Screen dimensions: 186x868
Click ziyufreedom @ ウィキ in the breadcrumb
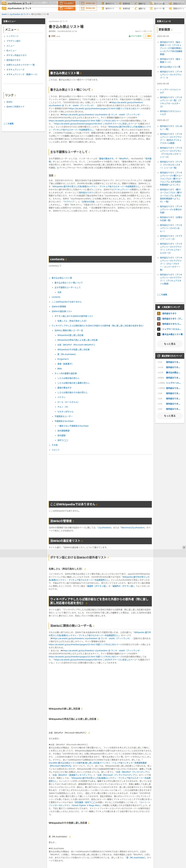tap(19, 14)
